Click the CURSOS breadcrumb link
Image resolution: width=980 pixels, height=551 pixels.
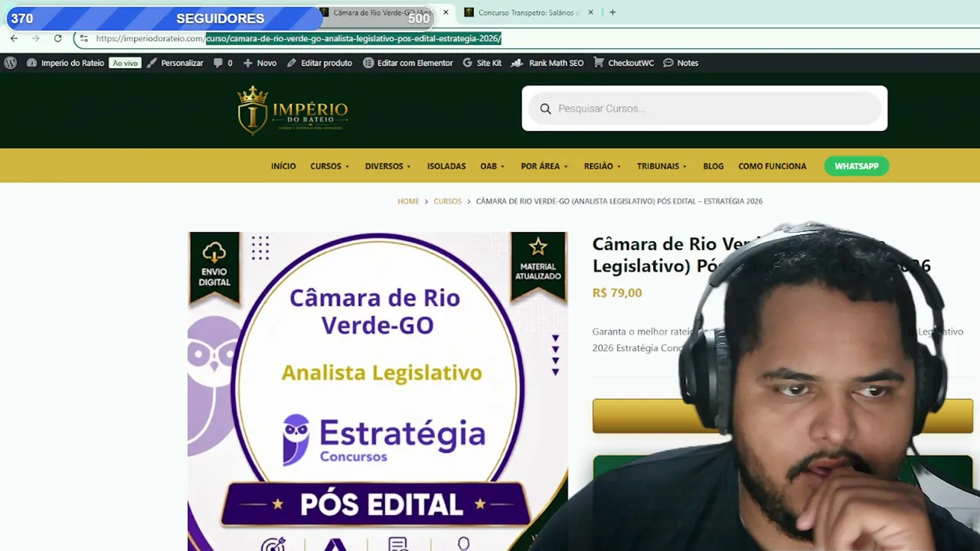pyautogui.click(x=447, y=201)
